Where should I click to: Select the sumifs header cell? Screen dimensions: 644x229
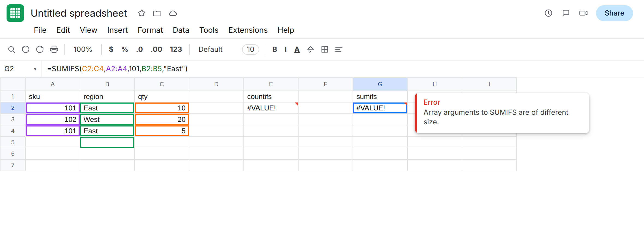point(380,97)
